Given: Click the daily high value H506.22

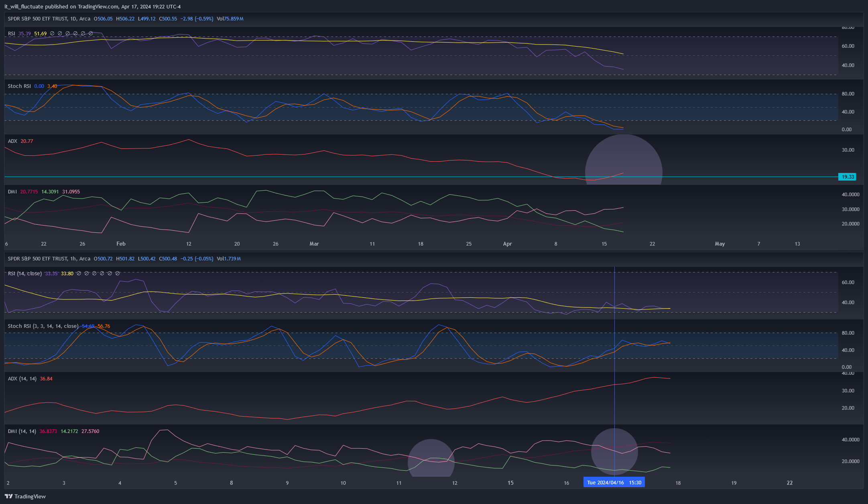Looking at the screenshot, I should point(125,19).
